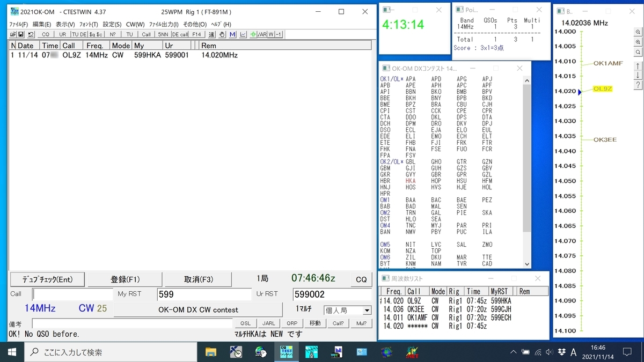Send the CQ memory from the toolbar

pyautogui.click(x=45, y=34)
